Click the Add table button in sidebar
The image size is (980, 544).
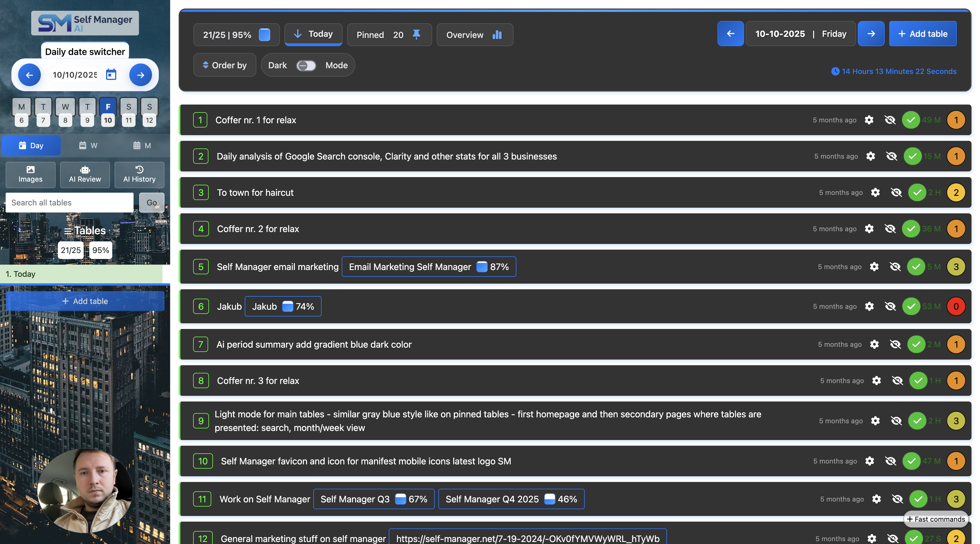tap(85, 301)
